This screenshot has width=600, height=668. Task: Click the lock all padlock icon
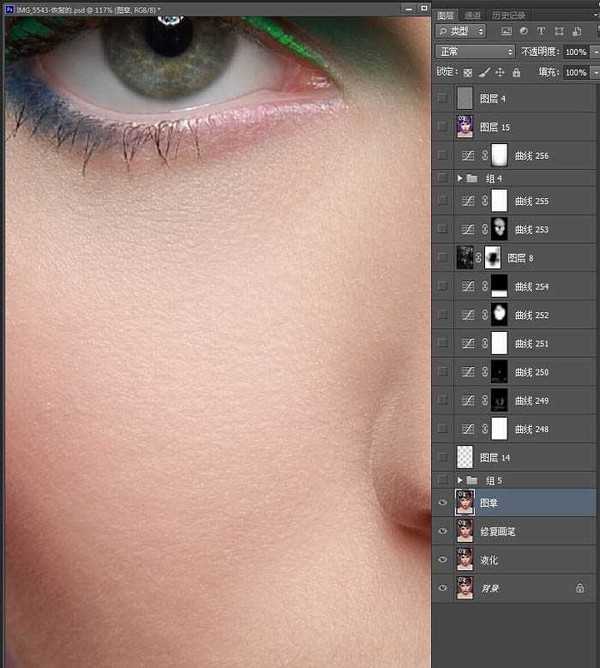tap(516, 73)
